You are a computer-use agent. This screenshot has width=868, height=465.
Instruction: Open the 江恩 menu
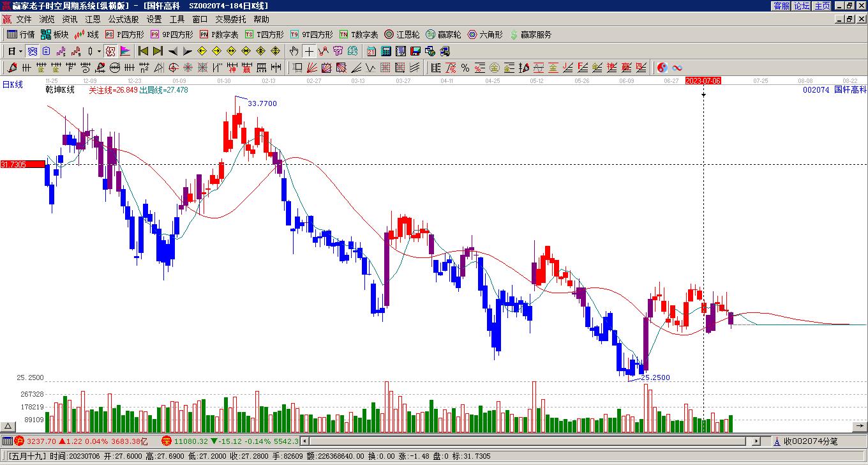[93, 19]
